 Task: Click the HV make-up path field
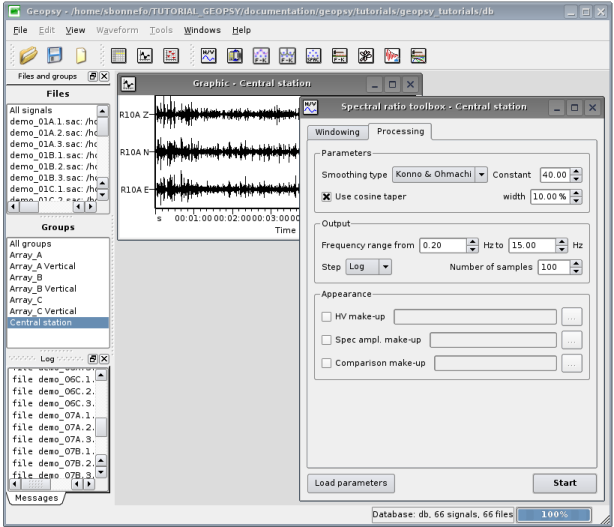click(475, 317)
